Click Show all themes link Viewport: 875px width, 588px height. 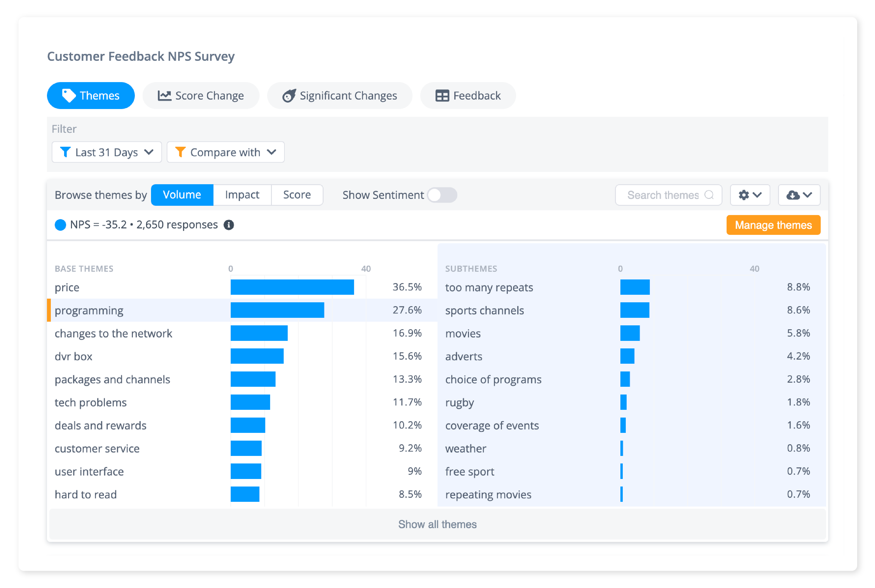click(437, 524)
